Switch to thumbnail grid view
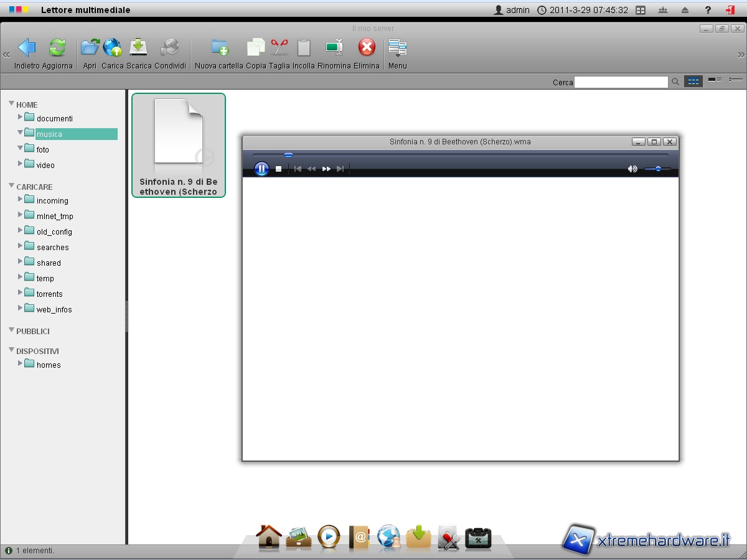747x560 pixels. (693, 82)
